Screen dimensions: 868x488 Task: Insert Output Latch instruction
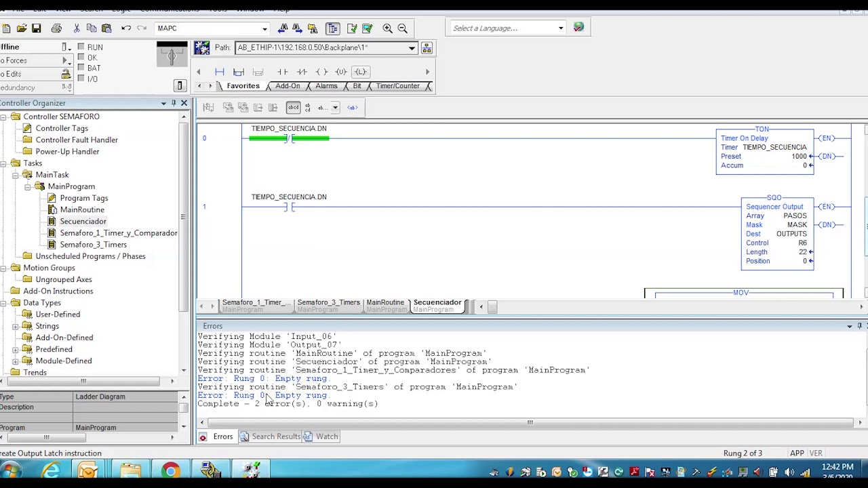(361, 72)
